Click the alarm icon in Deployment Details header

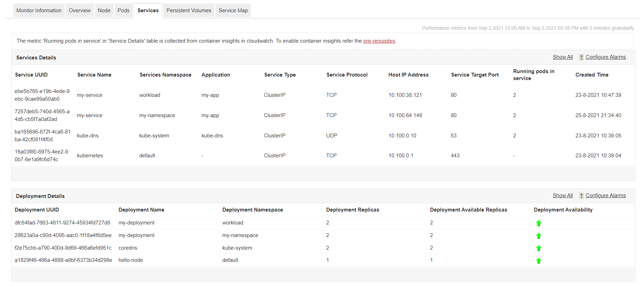[x=581, y=196]
